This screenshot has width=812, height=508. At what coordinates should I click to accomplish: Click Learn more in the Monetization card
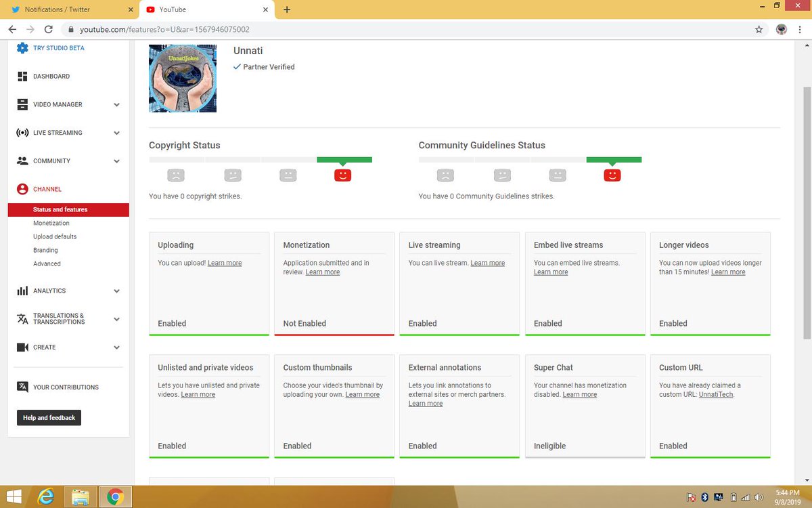tap(323, 272)
